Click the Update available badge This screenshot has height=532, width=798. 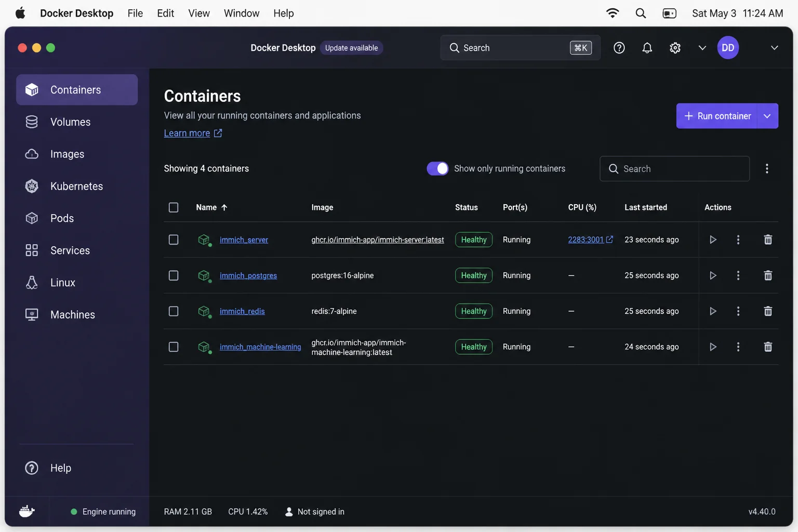pos(352,48)
